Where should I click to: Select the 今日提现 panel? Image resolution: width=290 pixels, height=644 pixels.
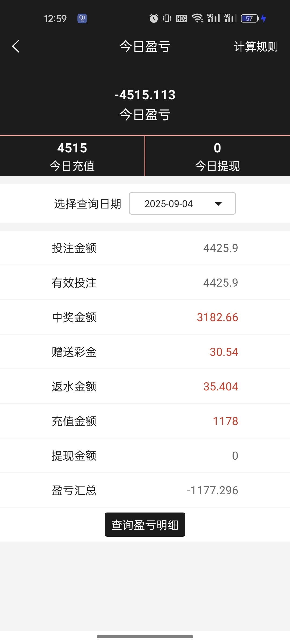[x=218, y=156]
